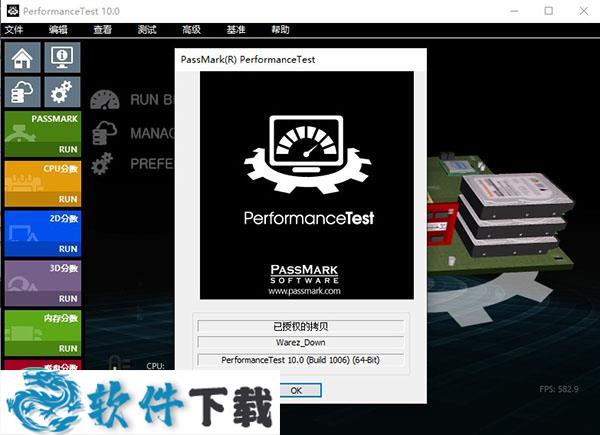Click the gears icon beside PREFE
600x435 pixels.
[x=102, y=164]
